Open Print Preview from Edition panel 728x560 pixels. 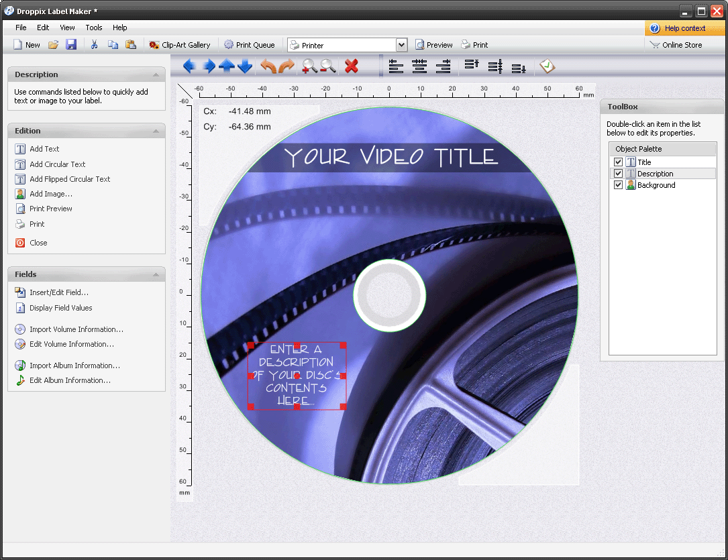tap(44, 209)
